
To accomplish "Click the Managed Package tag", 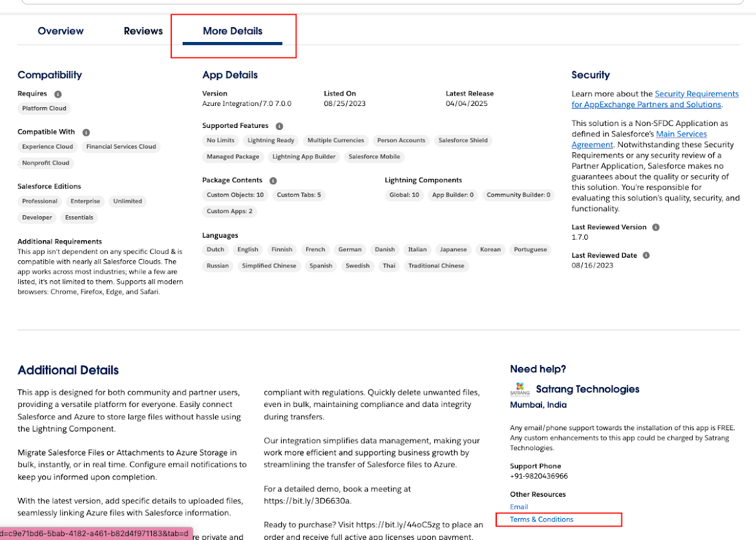I will pyautogui.click(x=233, y=157).
